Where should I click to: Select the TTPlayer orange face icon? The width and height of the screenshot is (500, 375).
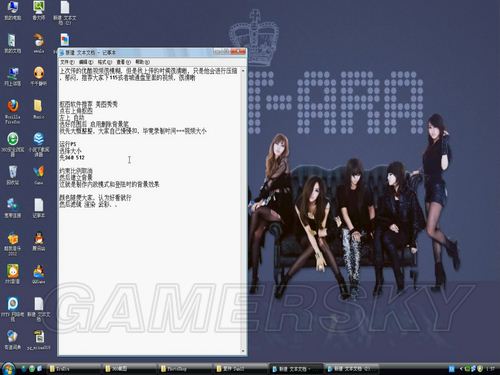[x=39, y=76]
